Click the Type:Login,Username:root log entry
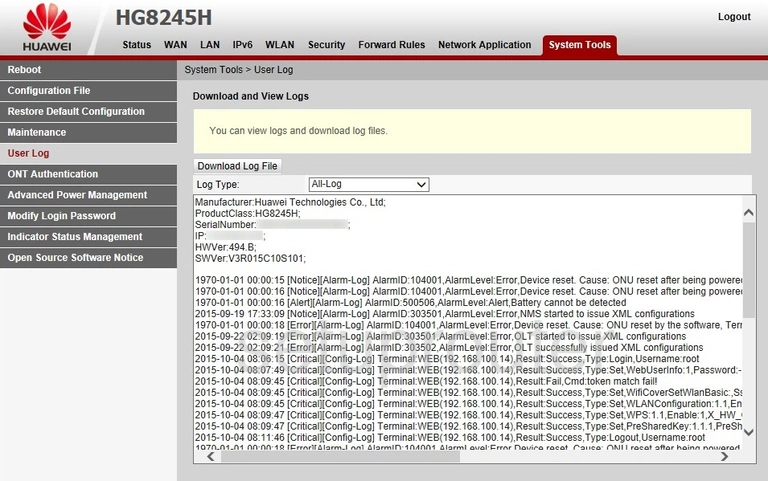768x481 pixels. point(447,359)
